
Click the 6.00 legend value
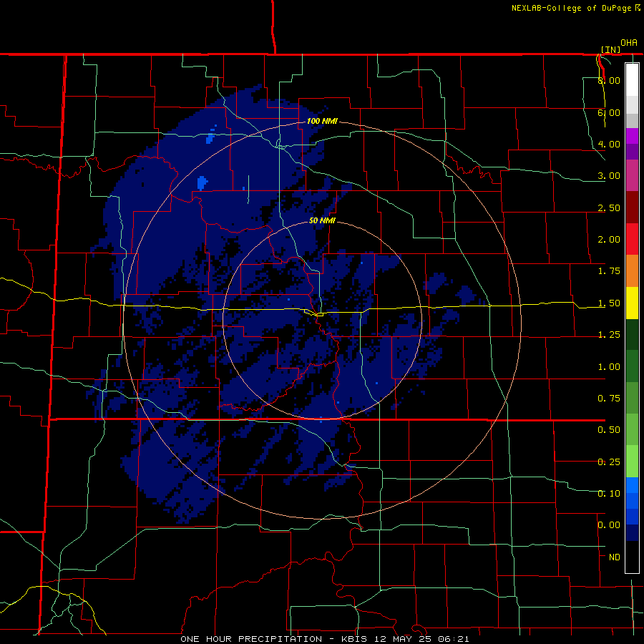tap(609, 112)
